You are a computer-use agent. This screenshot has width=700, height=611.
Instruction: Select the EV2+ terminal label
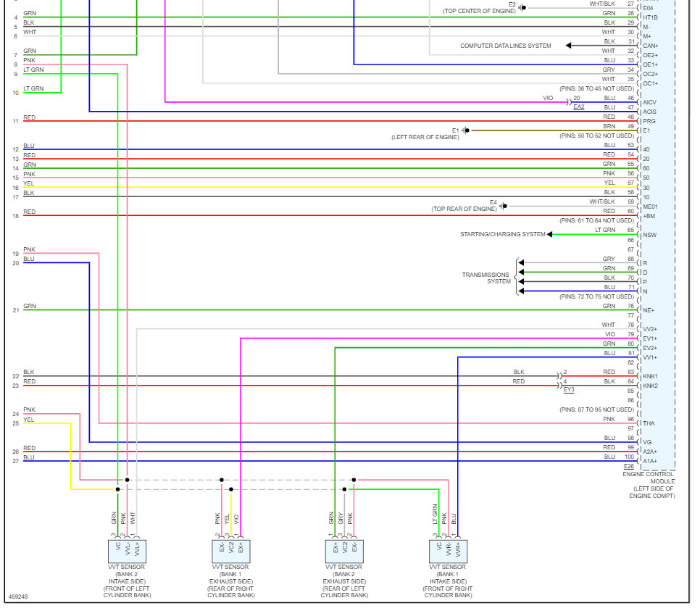click(x=650, y=348)
